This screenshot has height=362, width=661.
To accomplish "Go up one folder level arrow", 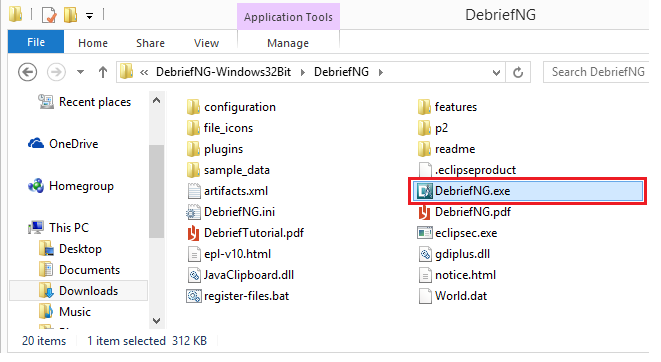I will 102,72.
